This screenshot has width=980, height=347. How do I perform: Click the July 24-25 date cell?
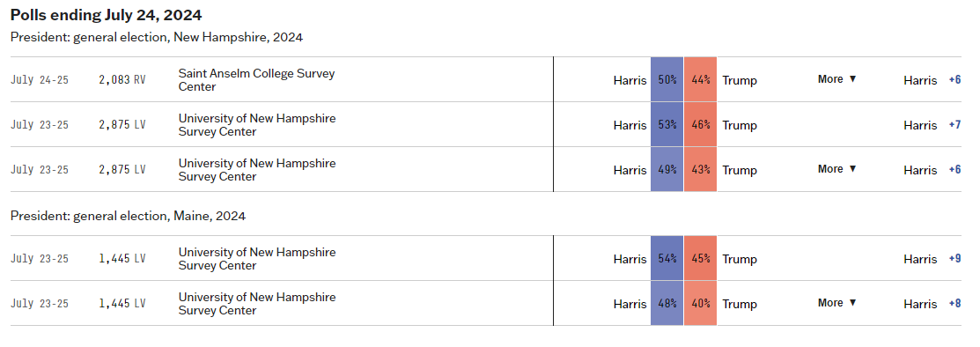click(x=40, y=80)
